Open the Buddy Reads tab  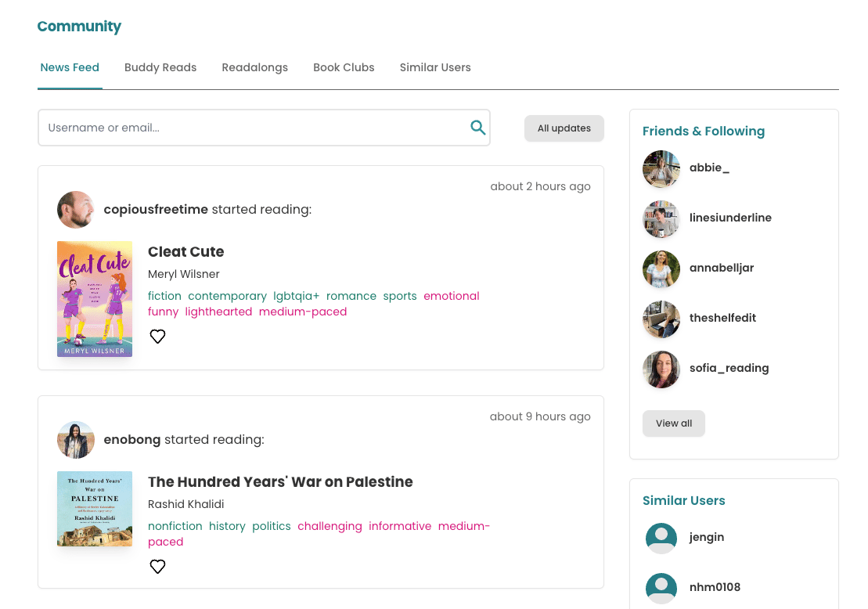[x=160, y=67]
